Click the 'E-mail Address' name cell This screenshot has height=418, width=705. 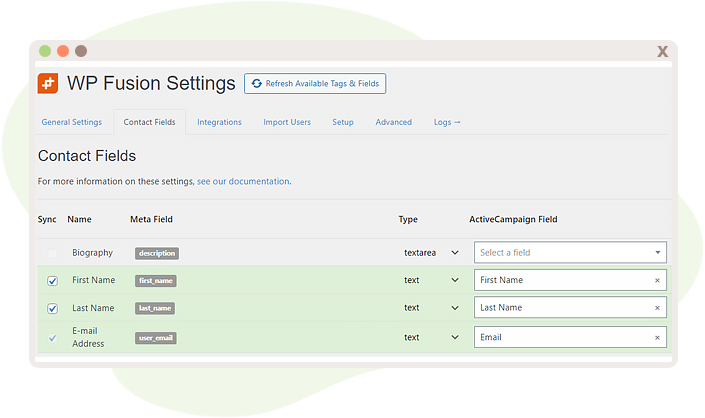click(88, 337)
